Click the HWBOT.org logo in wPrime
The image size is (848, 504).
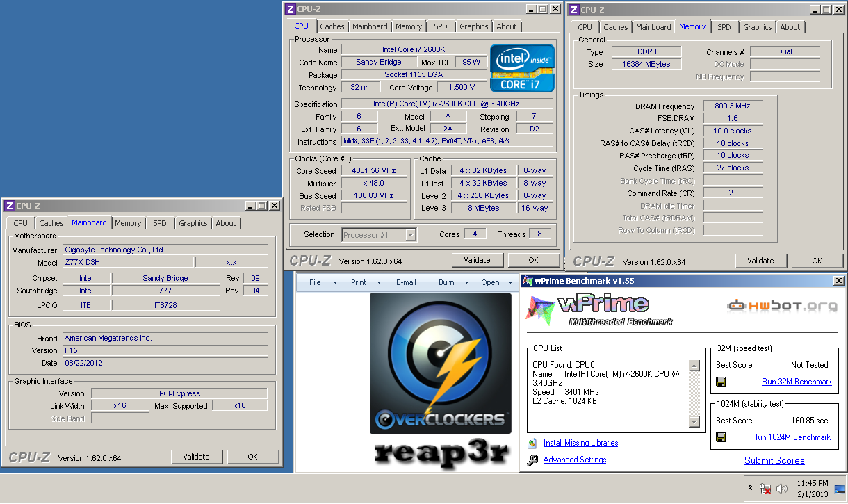point(782,305)
